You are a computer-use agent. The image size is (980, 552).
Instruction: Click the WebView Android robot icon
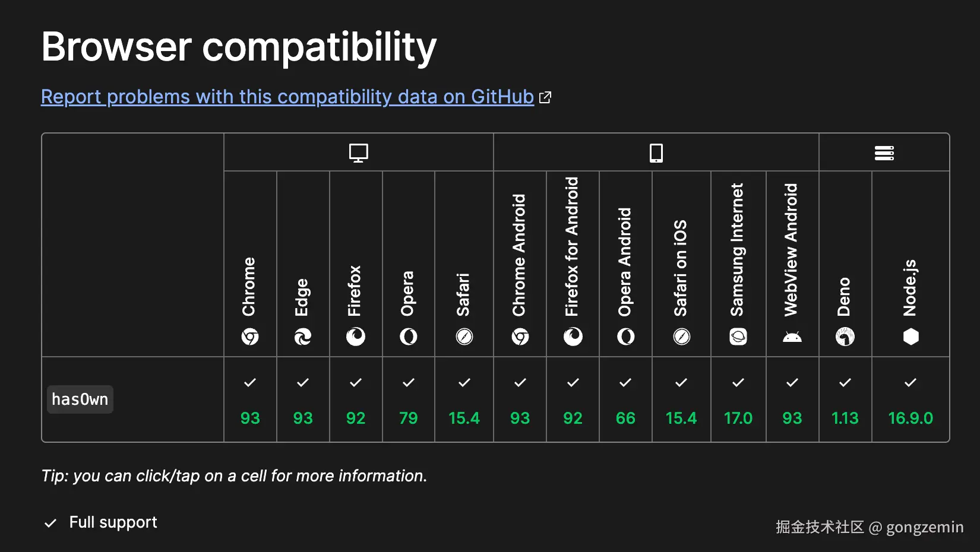coord(792,337)
